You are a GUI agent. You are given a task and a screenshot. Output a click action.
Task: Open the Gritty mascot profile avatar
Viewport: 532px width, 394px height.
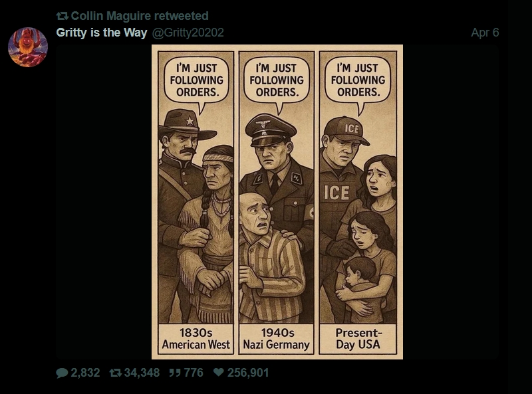click(28, 47)
